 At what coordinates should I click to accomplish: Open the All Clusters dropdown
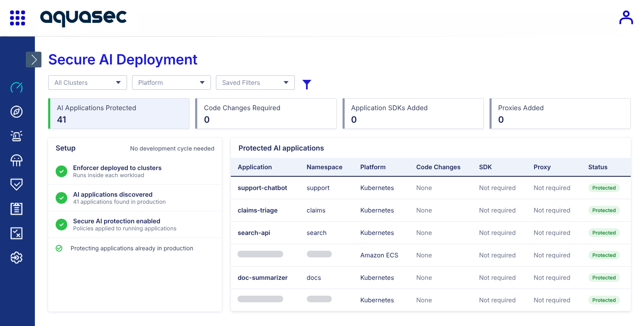[x=88, y=82]
